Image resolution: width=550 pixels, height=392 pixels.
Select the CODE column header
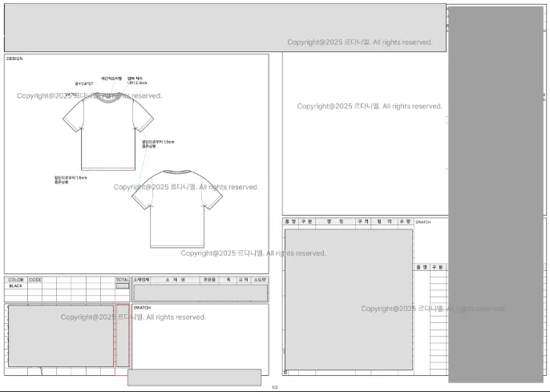click(35, 280)
